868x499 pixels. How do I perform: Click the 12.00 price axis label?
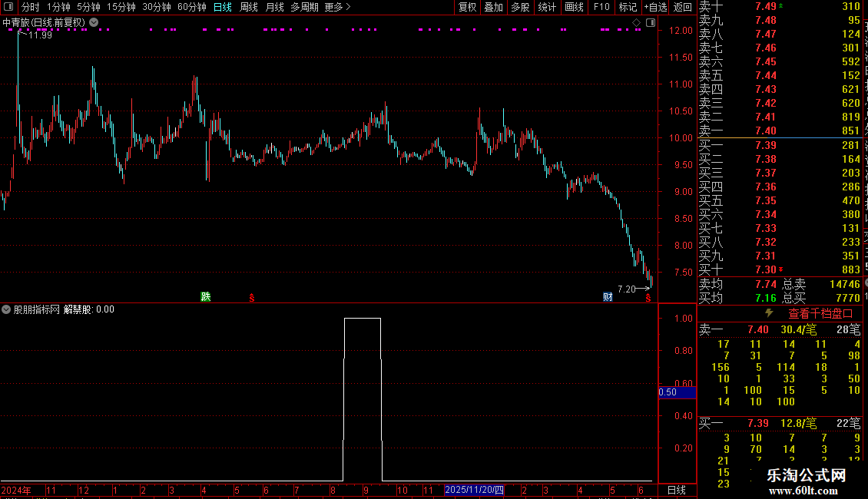681,31
